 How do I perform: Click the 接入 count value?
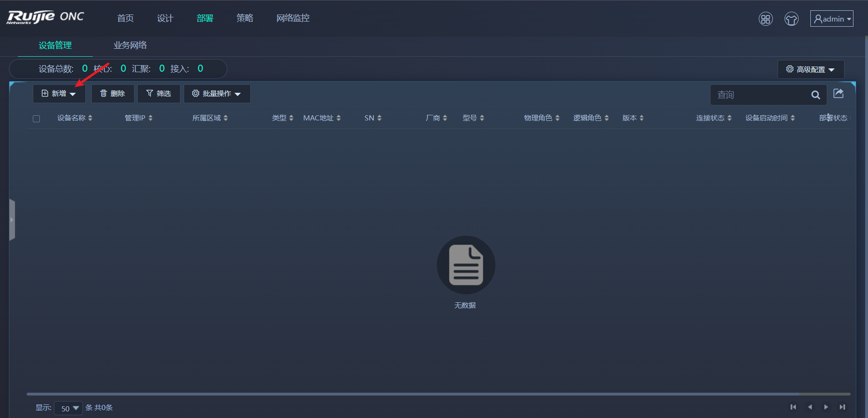[x=201, y=68]
